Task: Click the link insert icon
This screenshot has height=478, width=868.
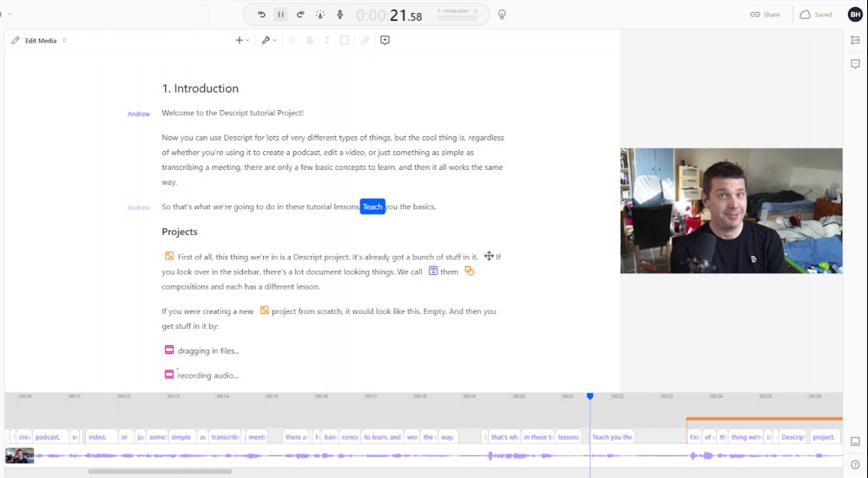Action: [365, 40]
